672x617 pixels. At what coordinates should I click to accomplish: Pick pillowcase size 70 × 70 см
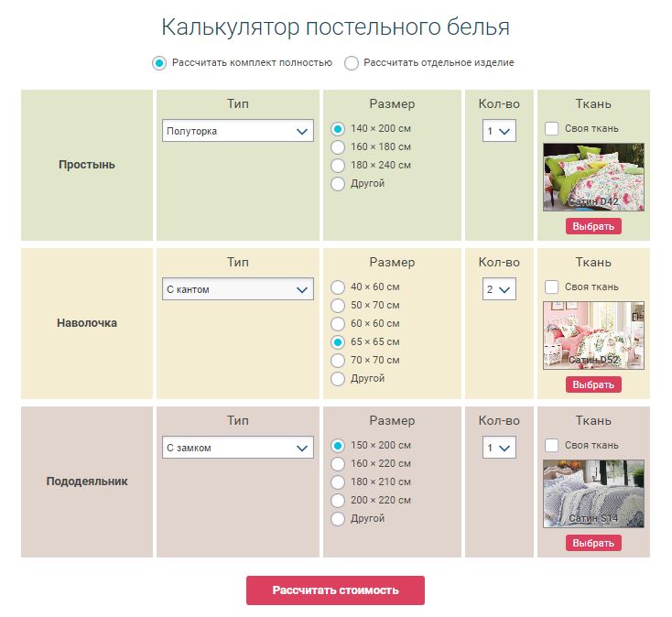tap(338, 360)
